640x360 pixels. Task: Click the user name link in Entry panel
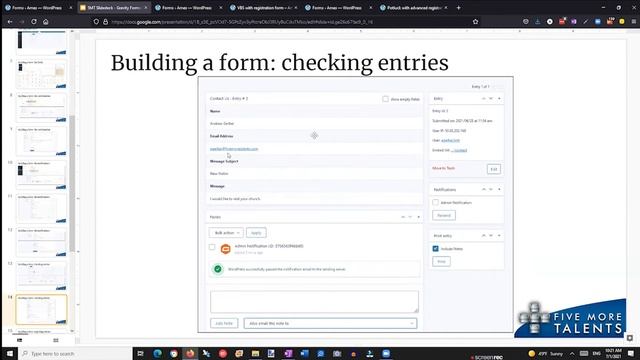(450, 140)
